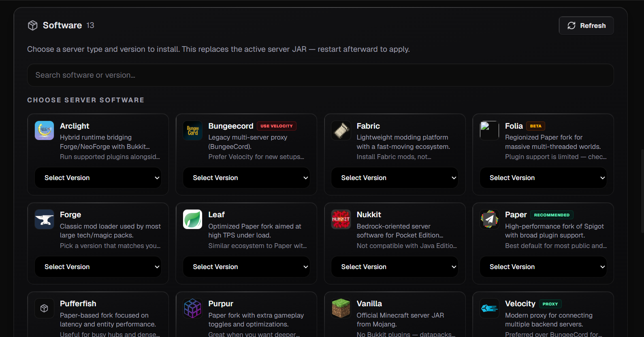Image resolution: width=644 pixels, height=337 pixels.
Task: Click the Nukkit card title
Action: 369,215
